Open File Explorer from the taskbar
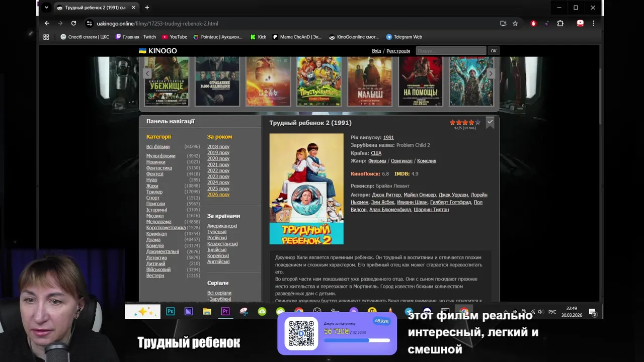Image resolution: width=644 pixels, height=362 pixels. coord(207,312)
